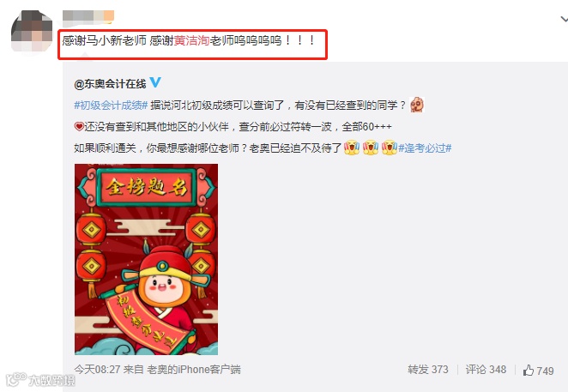
Task: Click the blue verified V badge
Action: pyautogui.click(x=155, y=82)
